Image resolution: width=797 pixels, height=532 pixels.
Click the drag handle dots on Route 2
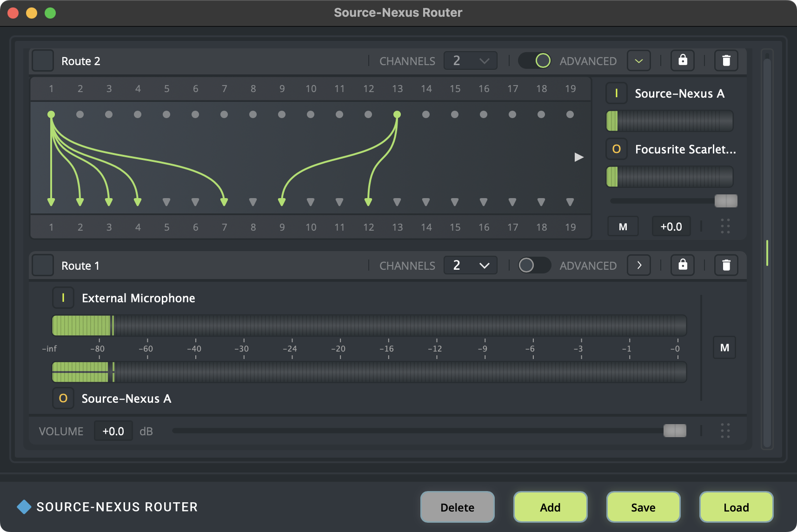pos(725,226)
